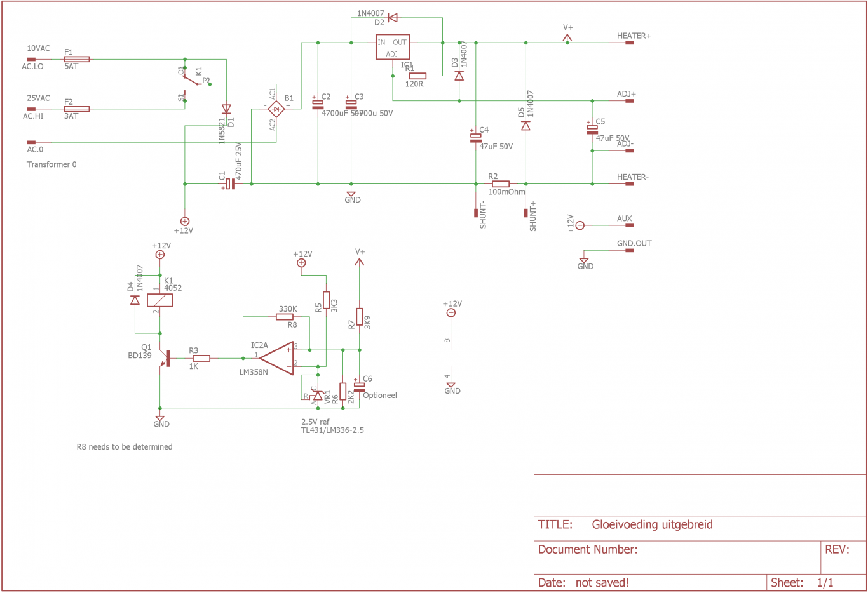Viewport: 868px width, 593px height.
Task: Select the LM358N op-amp triangle IC2A
Action: click(277, 358)
